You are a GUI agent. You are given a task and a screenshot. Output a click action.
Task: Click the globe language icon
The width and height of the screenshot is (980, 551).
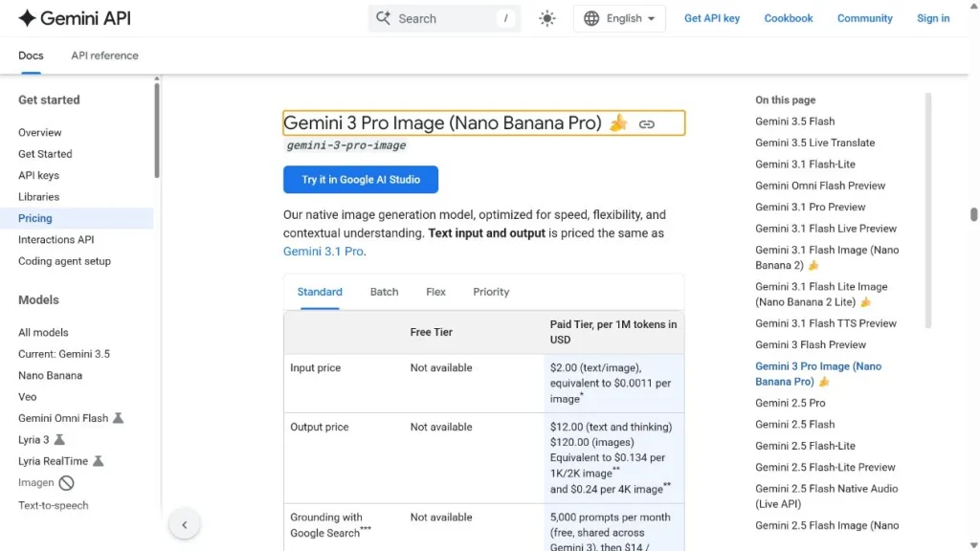point(591,18)
